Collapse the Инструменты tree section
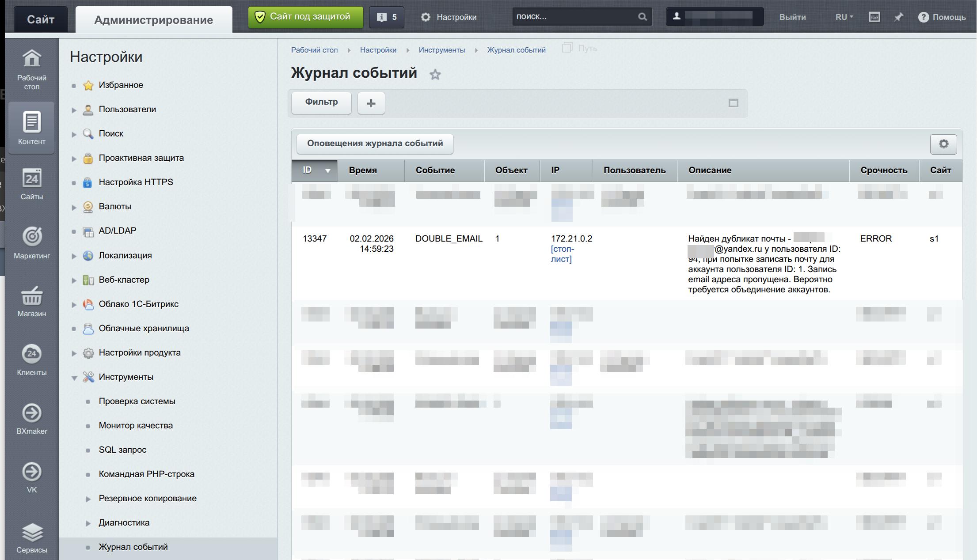This screenshot has height=560, width=977. (74, 378)
